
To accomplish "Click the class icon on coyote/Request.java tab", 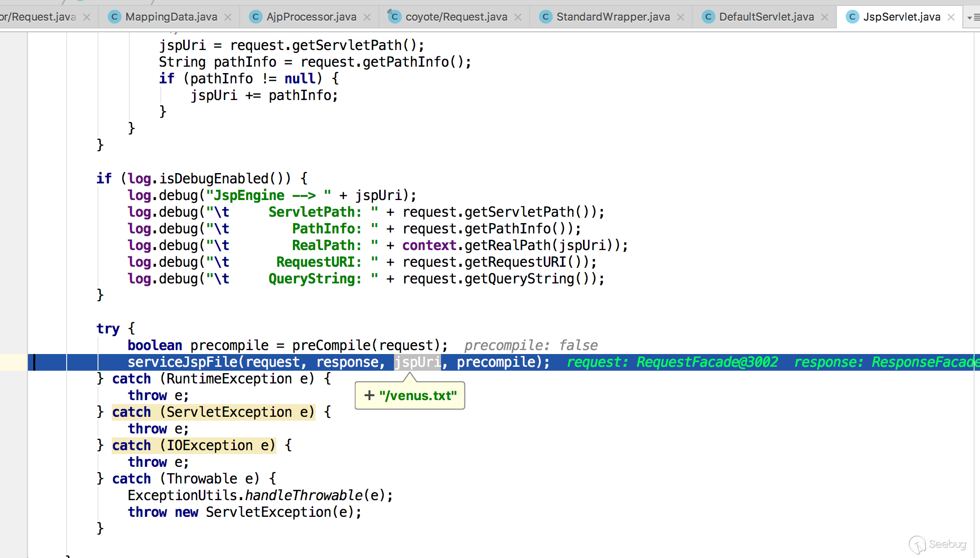I will click(394, 17).
